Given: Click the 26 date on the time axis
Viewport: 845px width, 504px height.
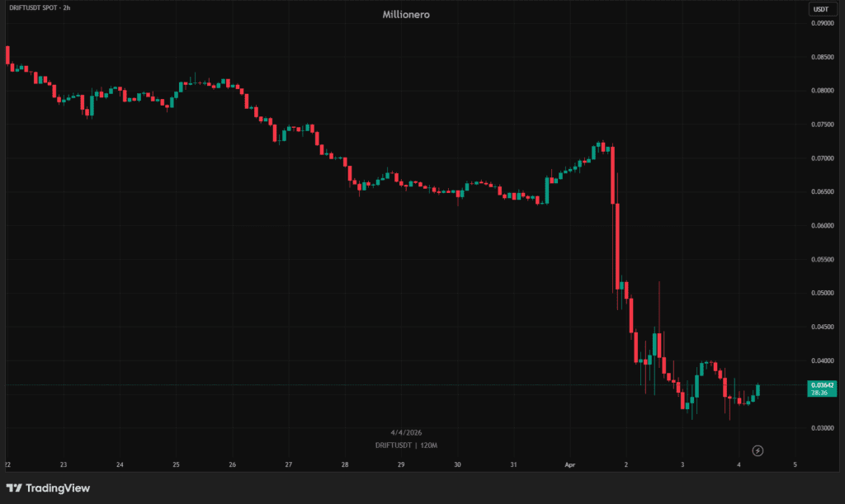Looking at the screenshot, I should [x=232, y=464].
